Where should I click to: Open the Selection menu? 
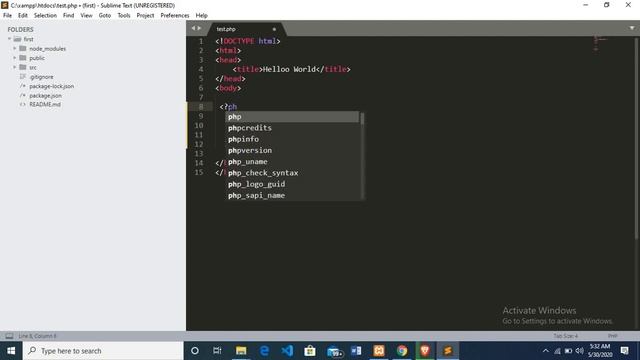[x=45, y=15]
